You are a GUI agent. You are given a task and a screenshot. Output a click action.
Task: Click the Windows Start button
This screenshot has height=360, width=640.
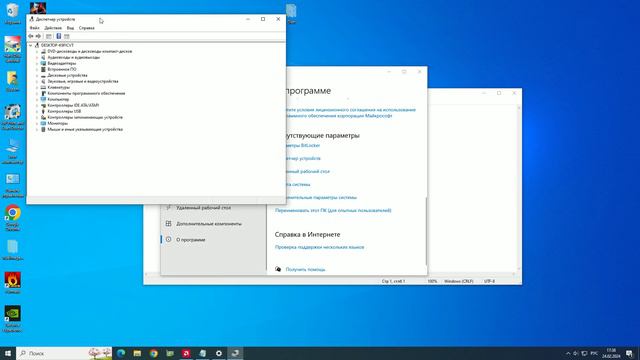pos(8,353)
